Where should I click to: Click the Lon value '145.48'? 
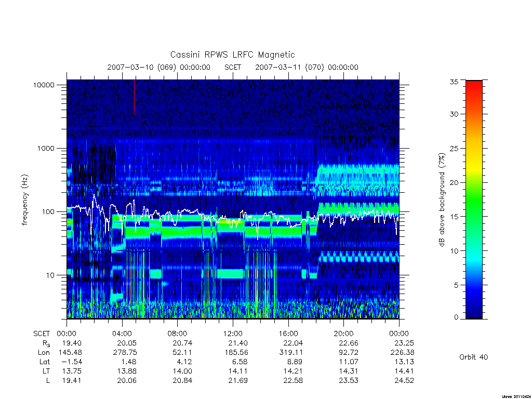(x=70, y=353)
